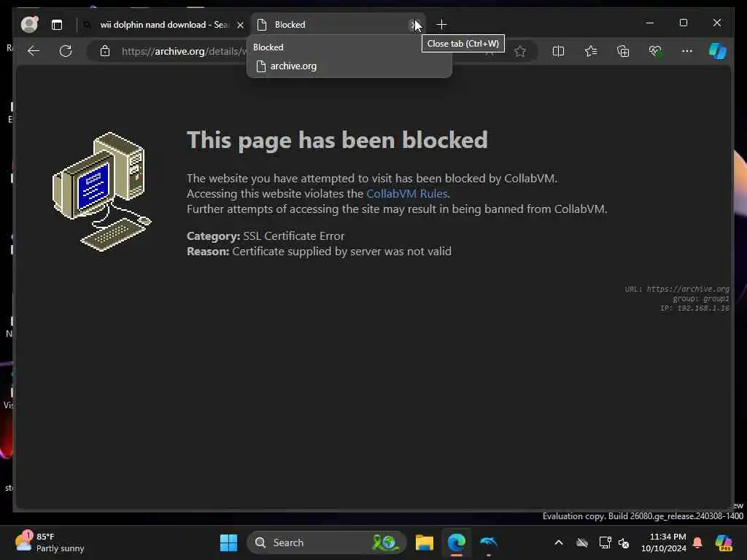Click the retro computer illustration

pyautogui.click(x=101, y=192)
